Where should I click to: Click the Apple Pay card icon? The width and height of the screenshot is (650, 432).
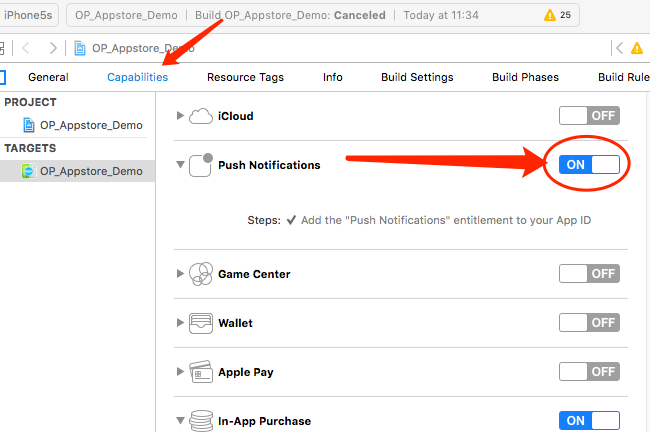201,371
